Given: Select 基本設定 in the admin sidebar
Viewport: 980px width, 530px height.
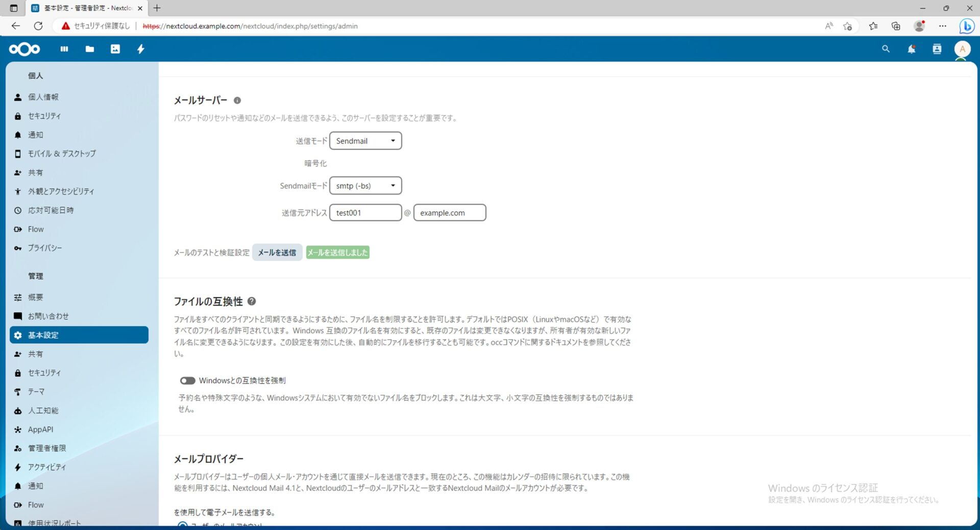Looking at the screenshot, I should 43,335.
